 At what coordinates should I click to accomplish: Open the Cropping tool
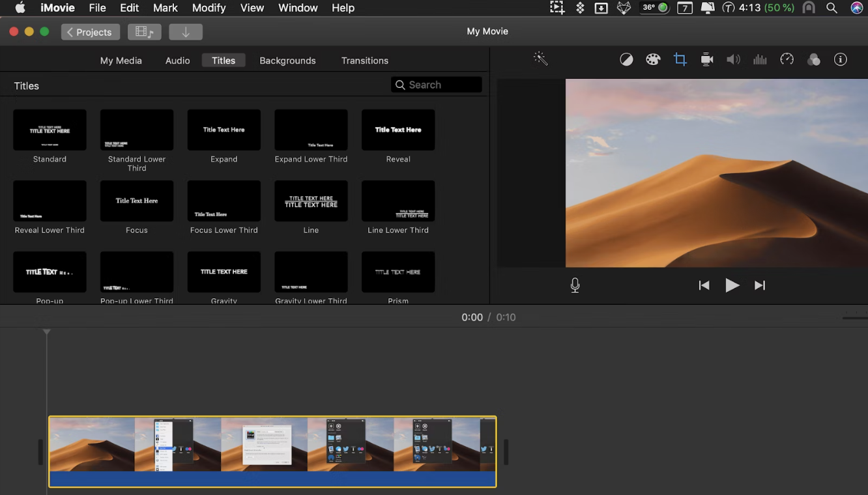coord(680,59)
